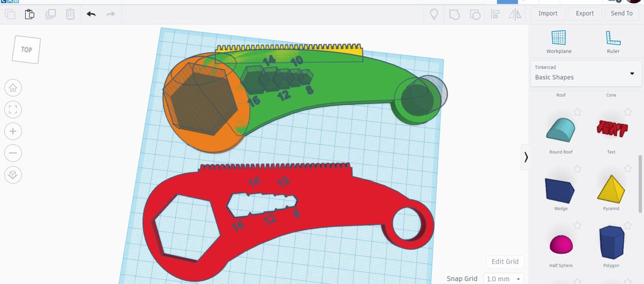Pick the blue Wedge shape

tap(559, 190)
